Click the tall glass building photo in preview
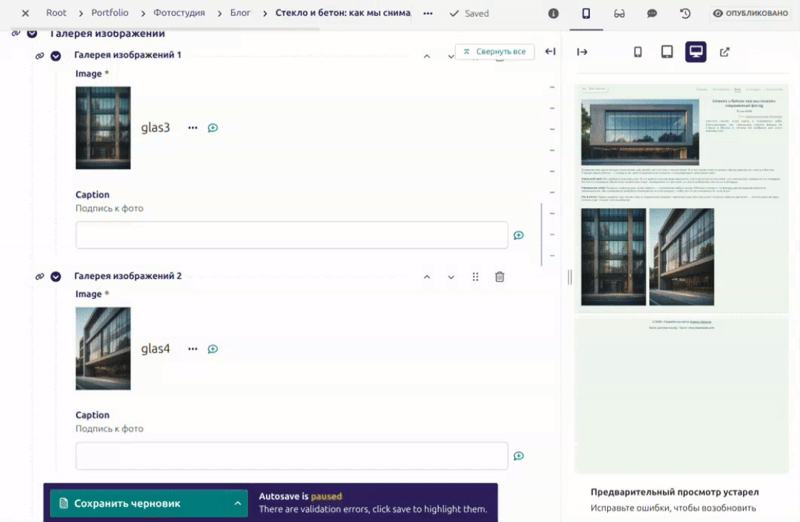This screenshot has width=800, height=522. pos(613,257)
